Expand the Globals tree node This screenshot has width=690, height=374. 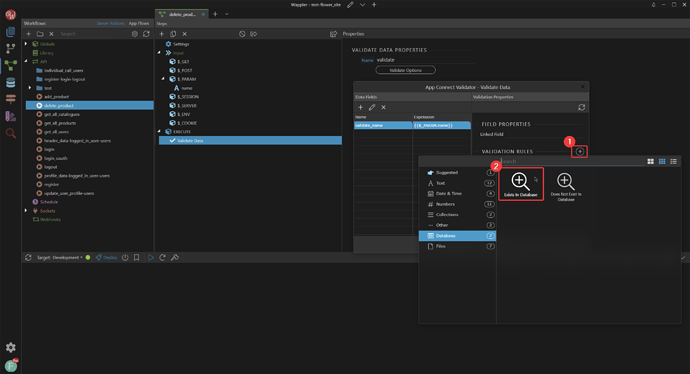click(x=26, y=44)
